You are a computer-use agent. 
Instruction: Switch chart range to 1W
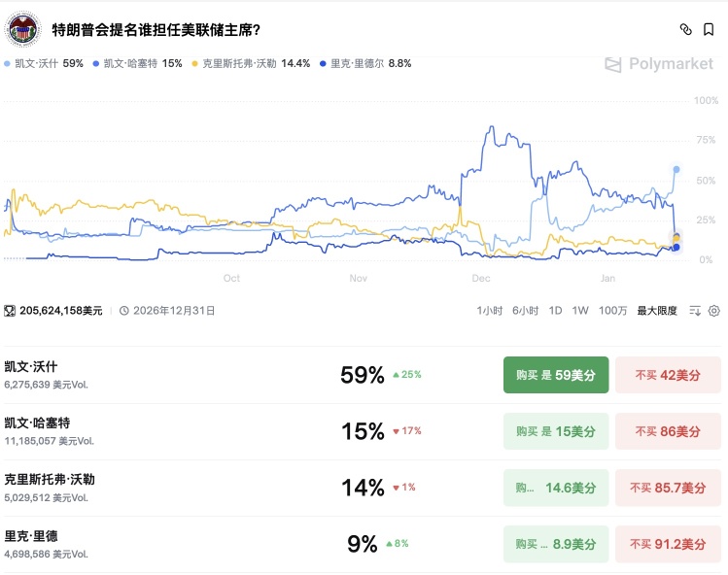click(580, 311)
